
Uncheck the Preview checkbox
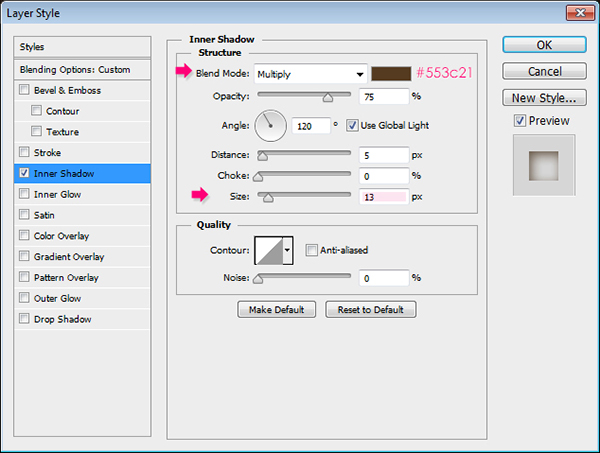click(518, 121)
